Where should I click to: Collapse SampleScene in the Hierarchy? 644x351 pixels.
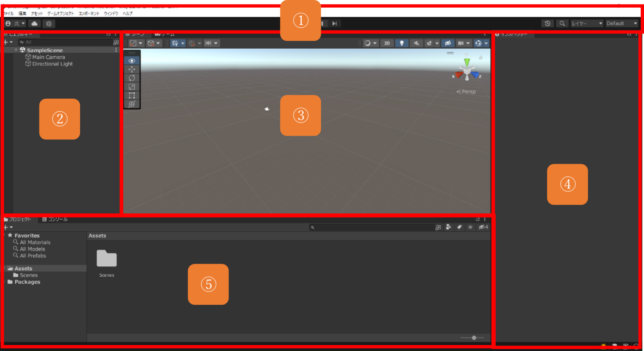click(x=16, y=50)
